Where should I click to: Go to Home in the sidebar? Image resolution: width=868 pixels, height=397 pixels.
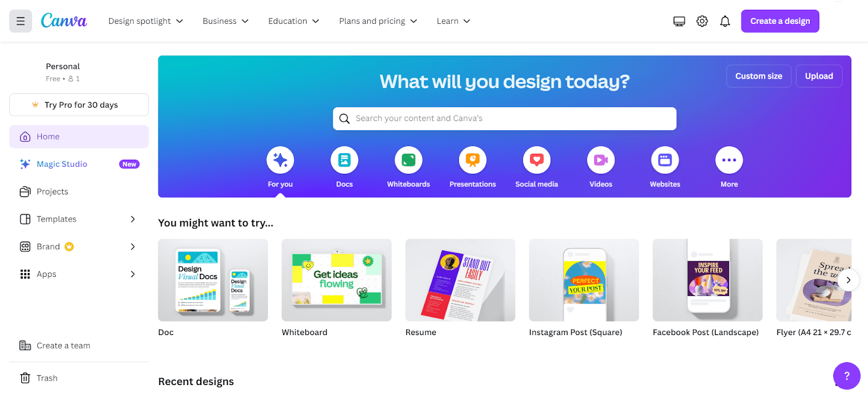coord(79,137)
